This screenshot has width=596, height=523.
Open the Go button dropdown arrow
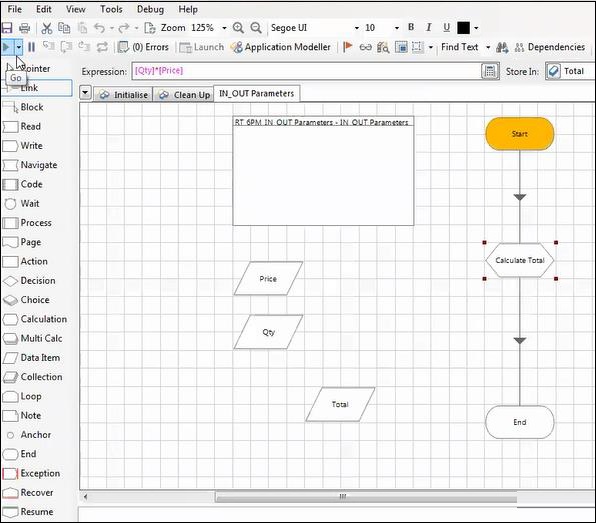(19, 48)
